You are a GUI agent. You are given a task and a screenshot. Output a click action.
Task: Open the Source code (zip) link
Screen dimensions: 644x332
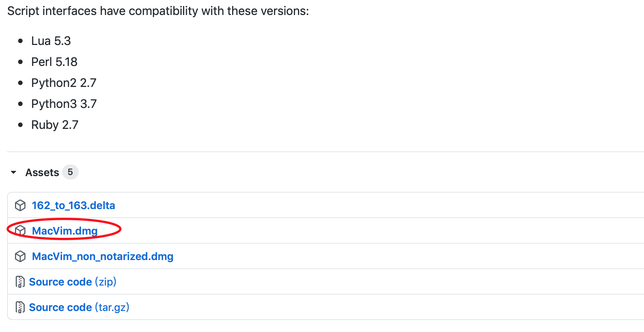pos(61,281)
